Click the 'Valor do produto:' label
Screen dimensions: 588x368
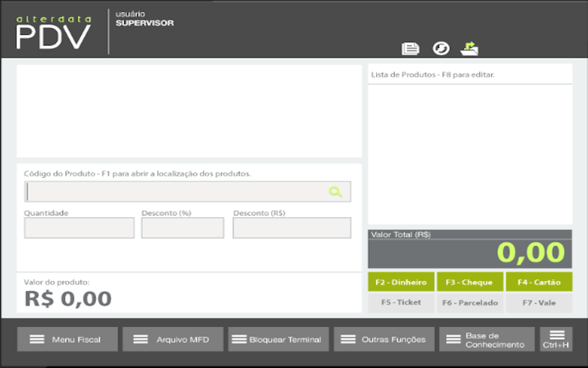coord(56,282)
